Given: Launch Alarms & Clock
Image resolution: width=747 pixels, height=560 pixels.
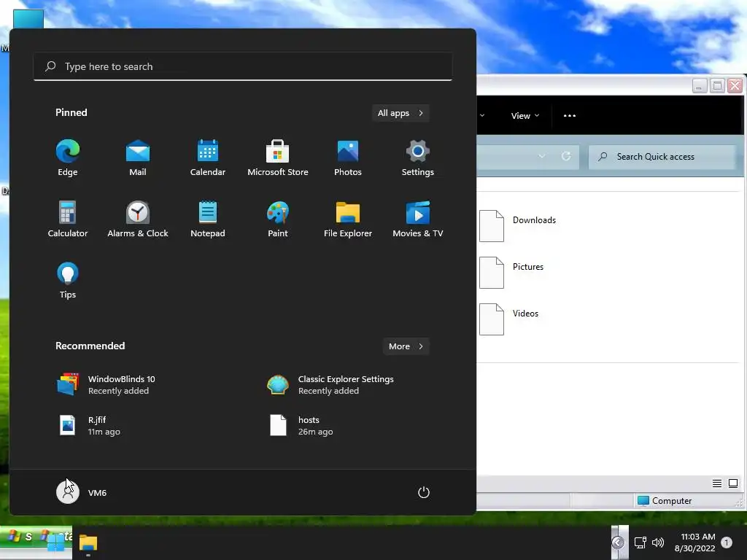Looking at the screenshot, I should pyautogui.click(x=138, y=219).
